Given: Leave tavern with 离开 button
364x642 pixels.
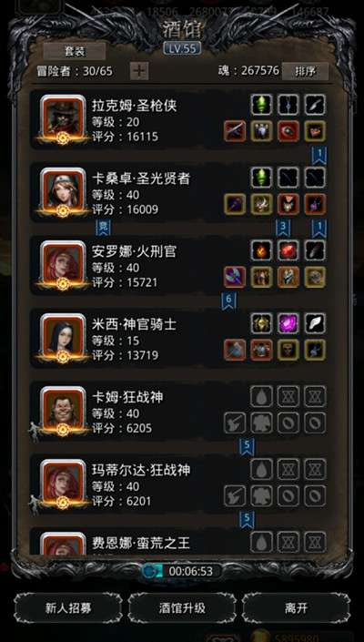Looking at the screenshot, I should (x=296, y=607).
